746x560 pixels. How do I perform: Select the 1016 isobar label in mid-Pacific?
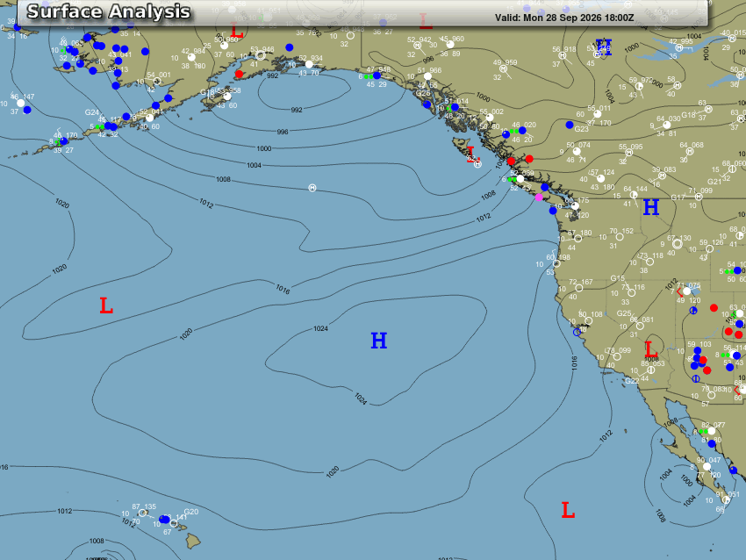tap(283, 289)
